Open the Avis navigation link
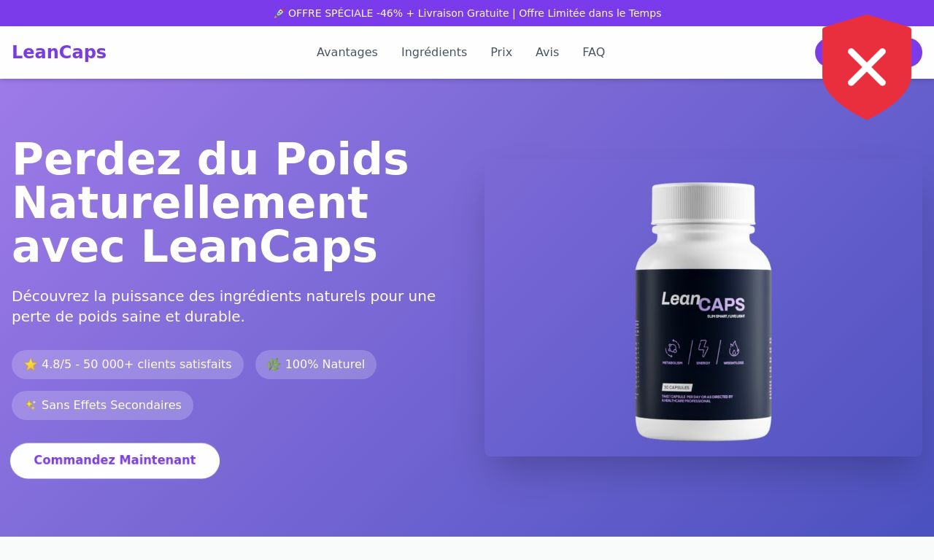This screenshot has width=934, height=560. click(x=547, y=52)
